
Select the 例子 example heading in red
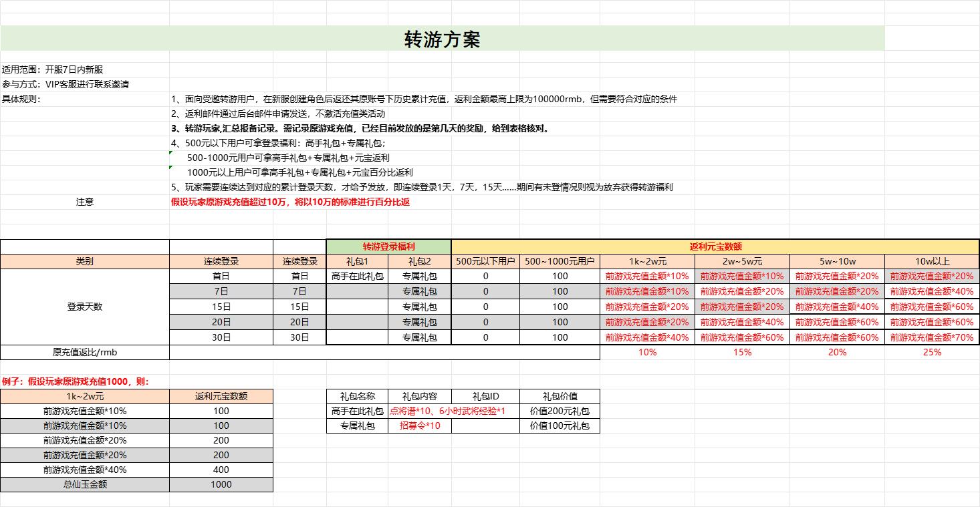(x=75, y=381)
